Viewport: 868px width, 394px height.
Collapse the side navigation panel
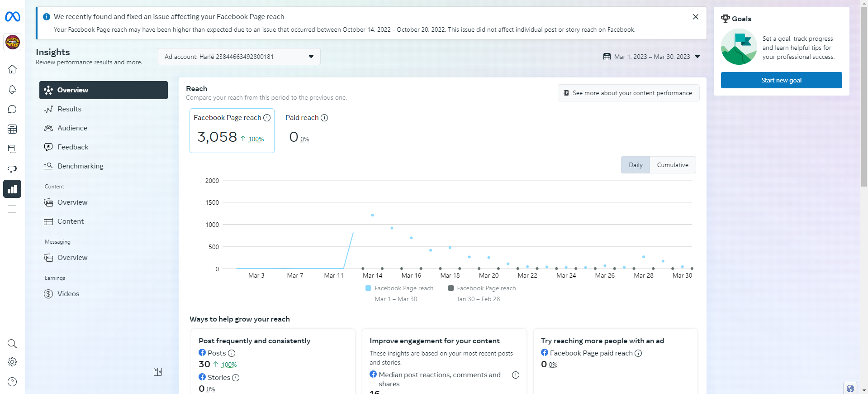tap(158, 372)
